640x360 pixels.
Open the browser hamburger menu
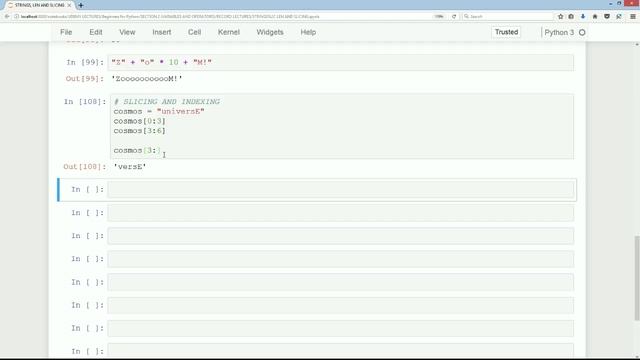[633, 16]
